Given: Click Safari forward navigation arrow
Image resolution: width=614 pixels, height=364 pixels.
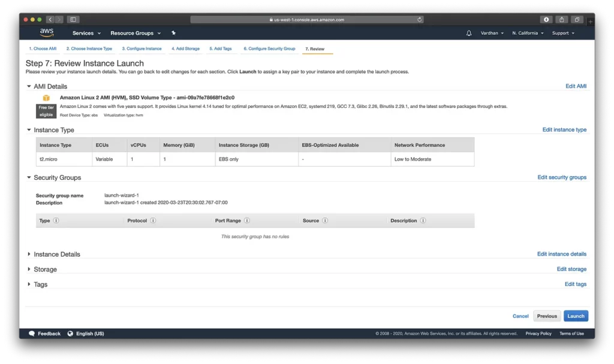Looking at the screenshot, I should coord(59,20).
